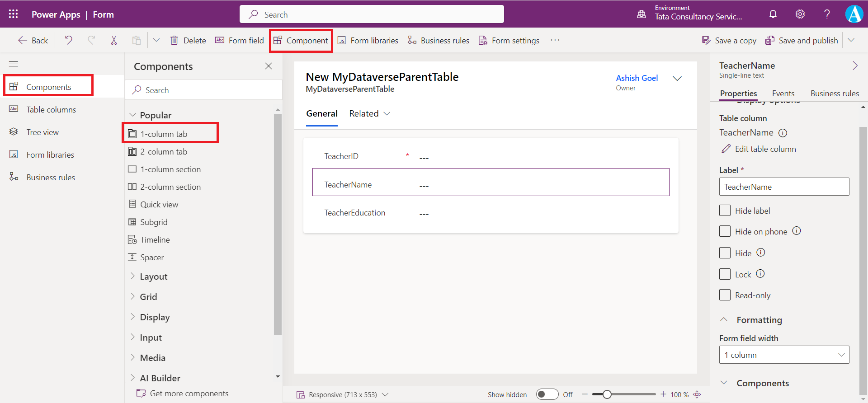868x403 pixels.
Task: Open the Form field width dropdown
Action: [x=784, y=355]
